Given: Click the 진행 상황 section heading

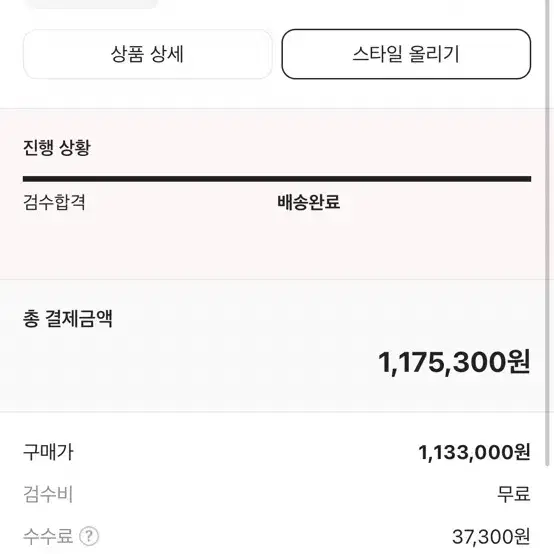Looking at the screenshot, I should tap(57, 147).
